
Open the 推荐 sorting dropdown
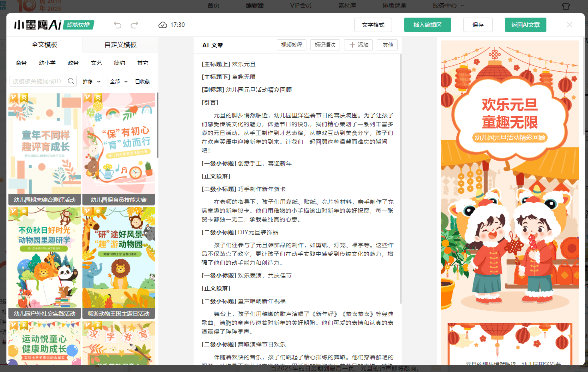point(92,81)
